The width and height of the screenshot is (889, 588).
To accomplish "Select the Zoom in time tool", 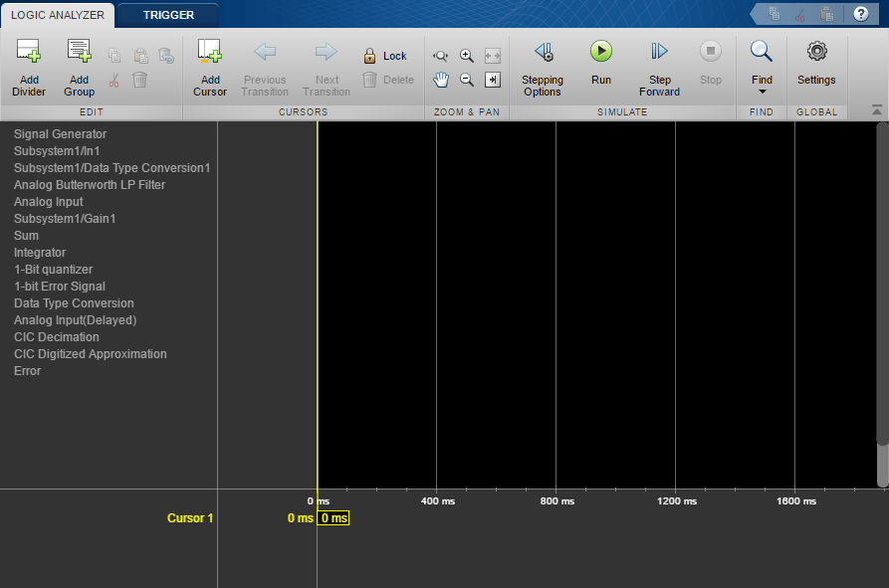I will (x=441, y=56).
